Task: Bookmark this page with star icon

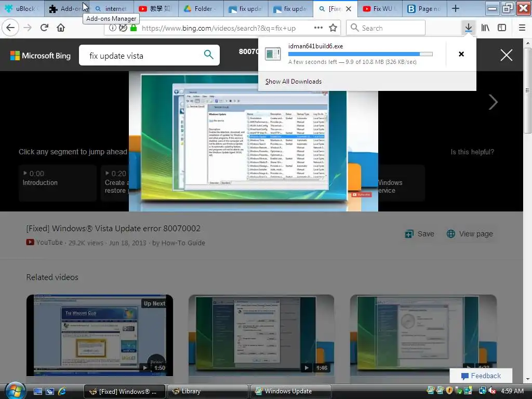Action: point(333,28)
